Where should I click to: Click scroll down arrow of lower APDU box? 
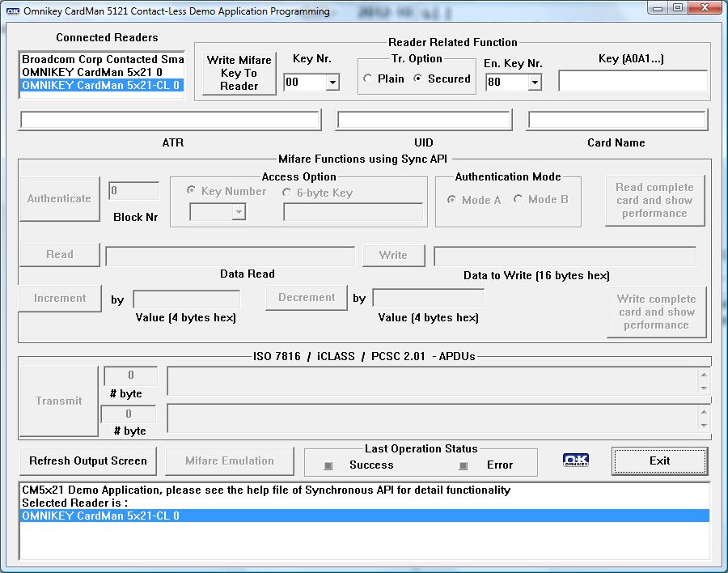[x=704, y=426]
